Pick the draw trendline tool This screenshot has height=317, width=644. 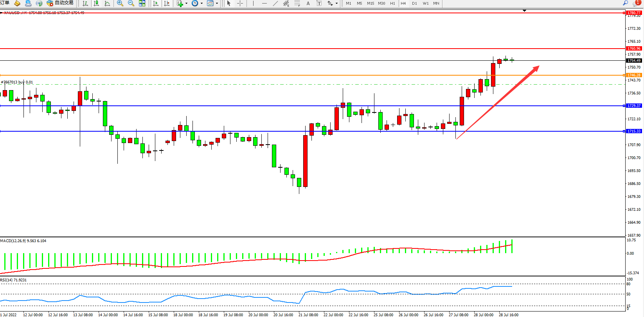click(275, 3)
